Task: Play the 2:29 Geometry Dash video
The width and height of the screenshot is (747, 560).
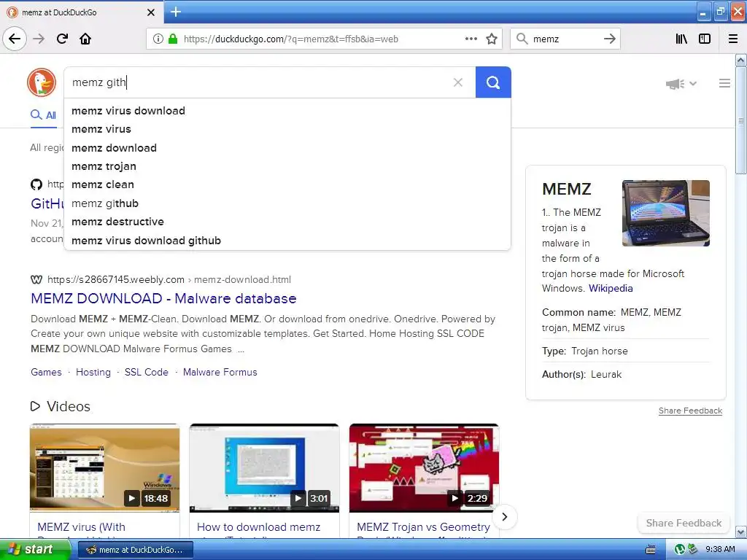Action: tap(424, 468)
